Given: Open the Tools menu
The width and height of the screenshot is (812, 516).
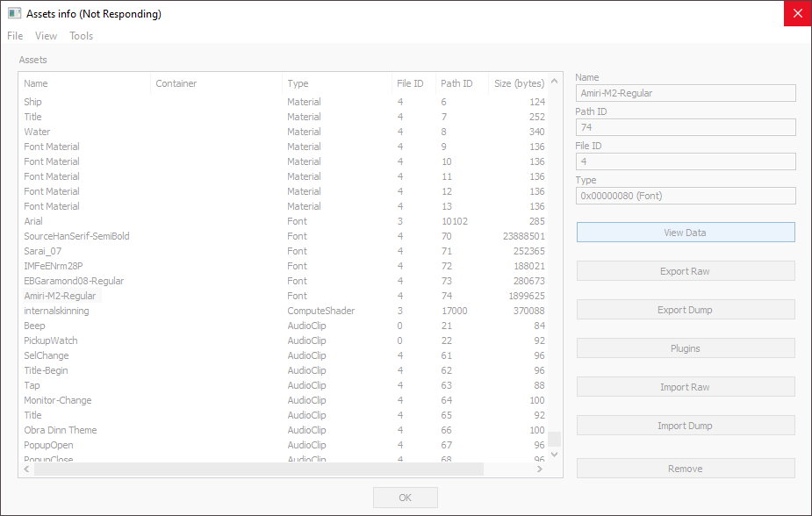Looking at the screenshot, I should coord(81,36).
